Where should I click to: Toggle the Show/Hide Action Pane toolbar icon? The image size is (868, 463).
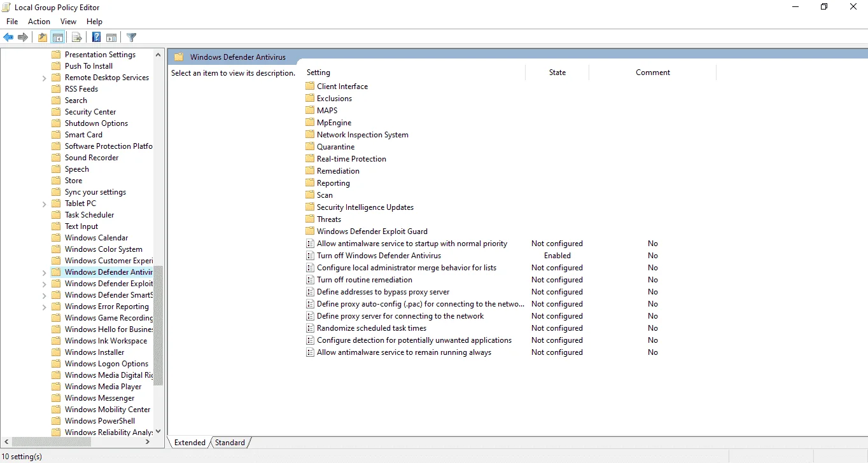[111, 38]
